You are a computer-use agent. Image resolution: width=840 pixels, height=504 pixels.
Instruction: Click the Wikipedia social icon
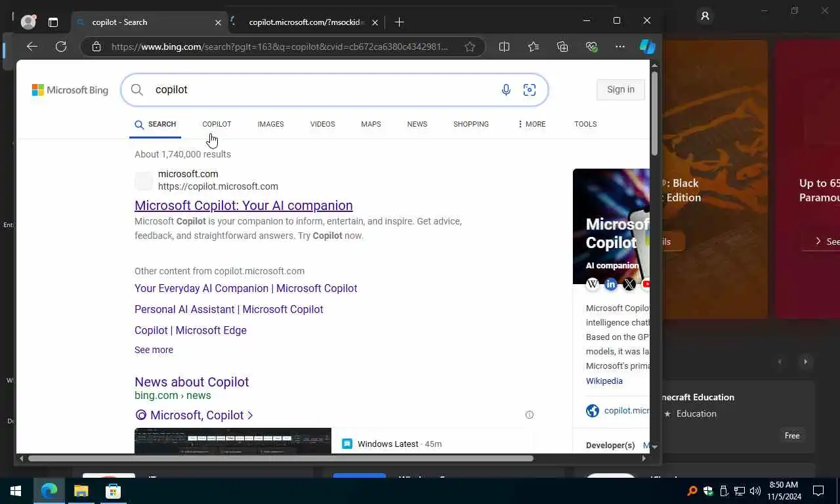pos(593,284)
